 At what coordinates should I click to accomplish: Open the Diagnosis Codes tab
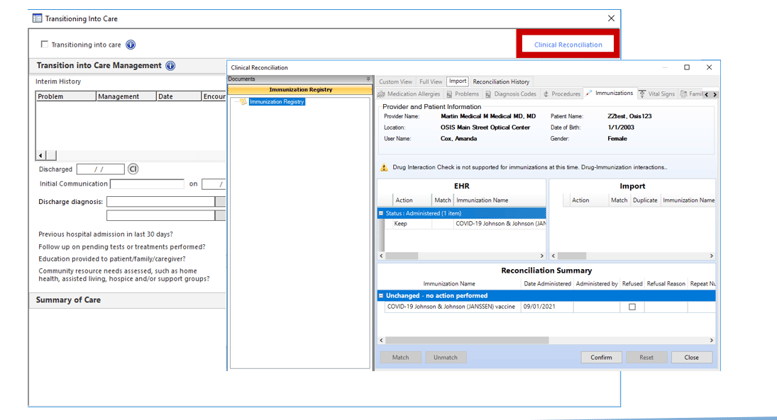pos(511,94)
